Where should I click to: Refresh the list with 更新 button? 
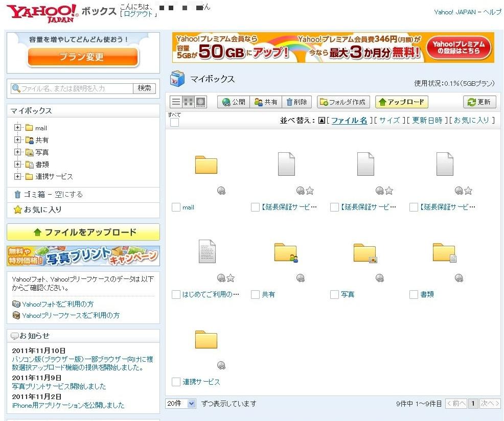pyautogui.click(x=479, y=102)
